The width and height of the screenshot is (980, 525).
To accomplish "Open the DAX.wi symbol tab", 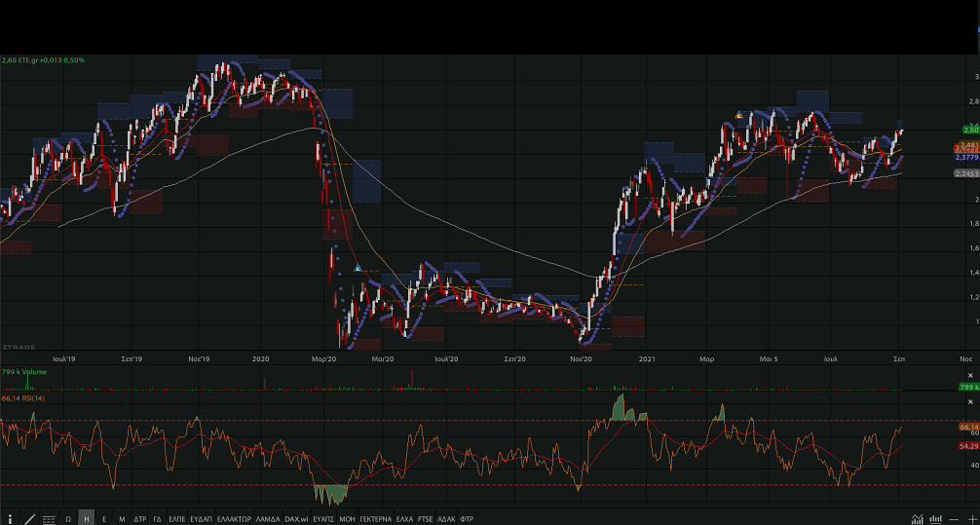I will tap(296, 519).
